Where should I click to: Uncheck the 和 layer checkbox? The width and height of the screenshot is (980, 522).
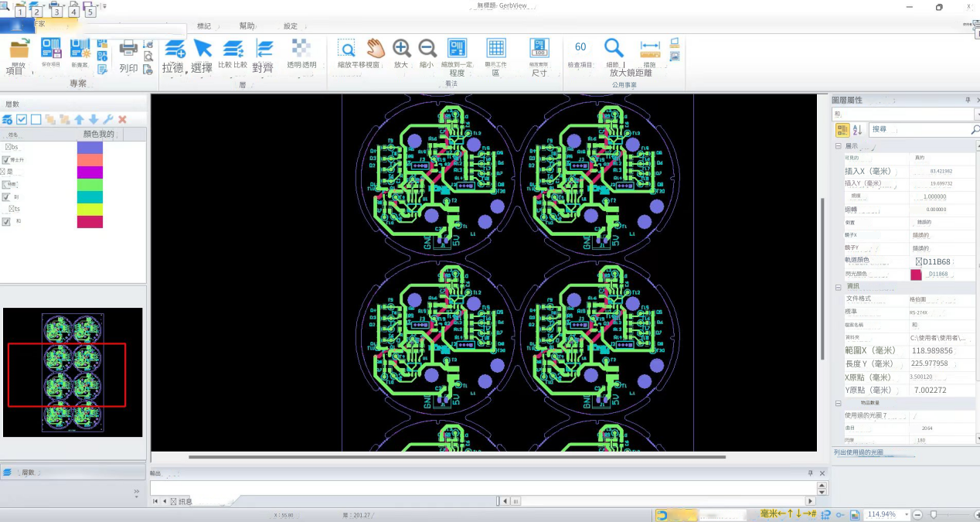click(x=6, y=222)
